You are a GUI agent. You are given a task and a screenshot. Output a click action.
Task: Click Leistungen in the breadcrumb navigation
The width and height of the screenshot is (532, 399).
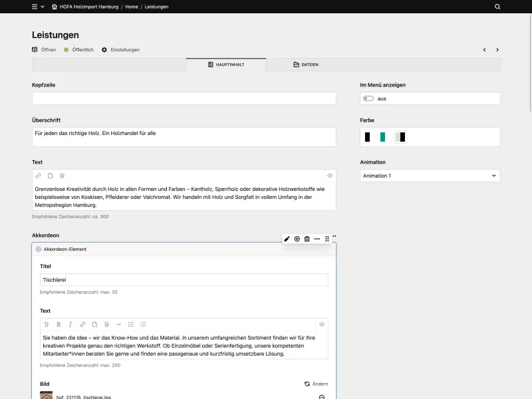click(x=156, y=7)
